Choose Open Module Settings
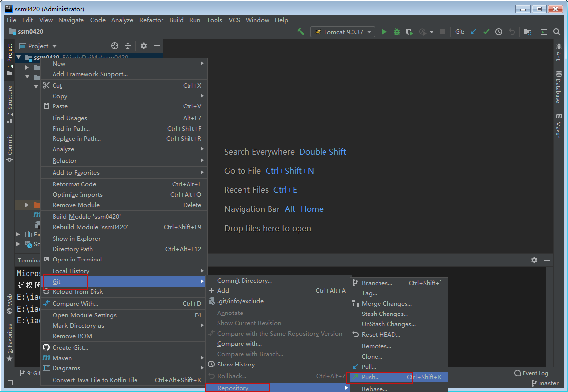Image resolution: width=568 pixels, height=392 pixels. click(124, 315)
